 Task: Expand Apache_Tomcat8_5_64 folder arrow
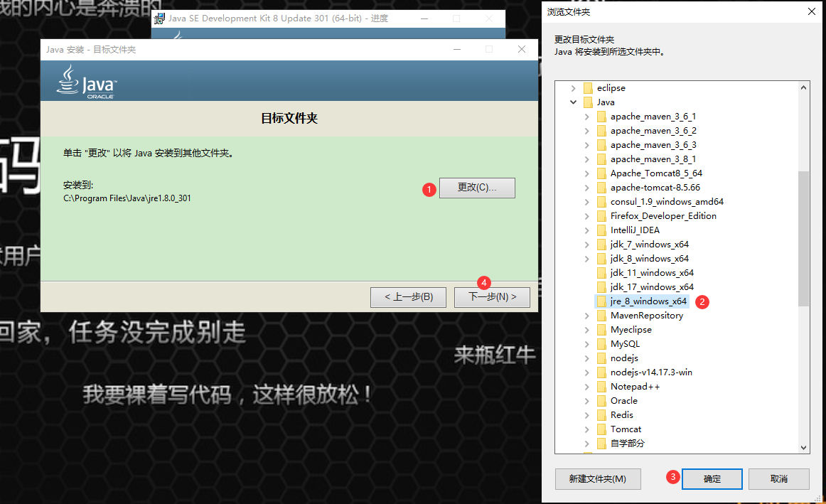[587, 173]
